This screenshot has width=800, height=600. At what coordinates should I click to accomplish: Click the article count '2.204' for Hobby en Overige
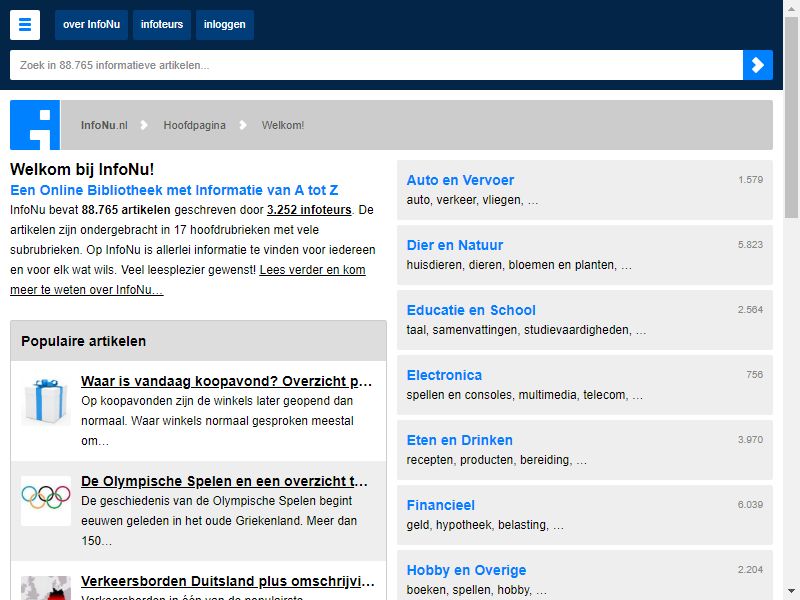tap(750, 569)
